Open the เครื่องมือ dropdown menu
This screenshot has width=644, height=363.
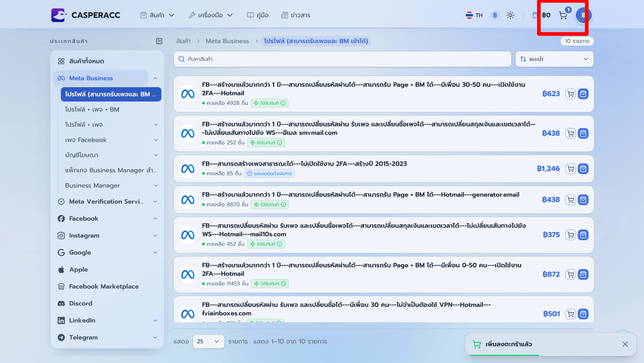tap(211, 15)
